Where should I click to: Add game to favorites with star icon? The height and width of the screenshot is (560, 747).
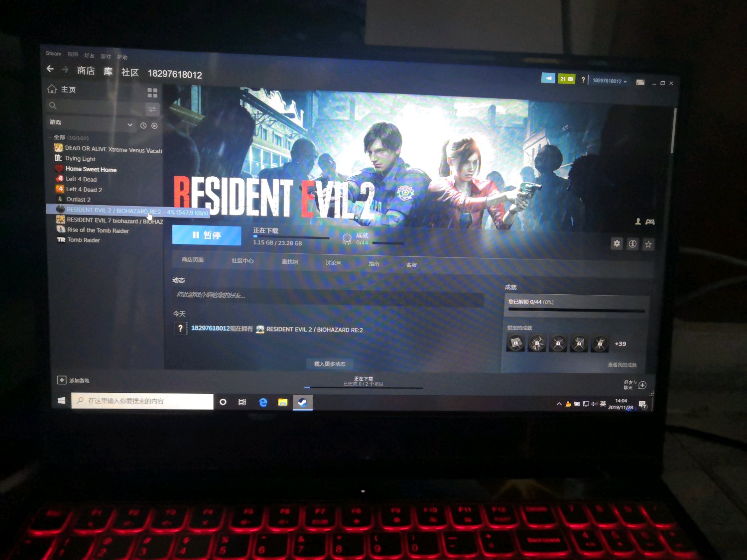[648, 244]
